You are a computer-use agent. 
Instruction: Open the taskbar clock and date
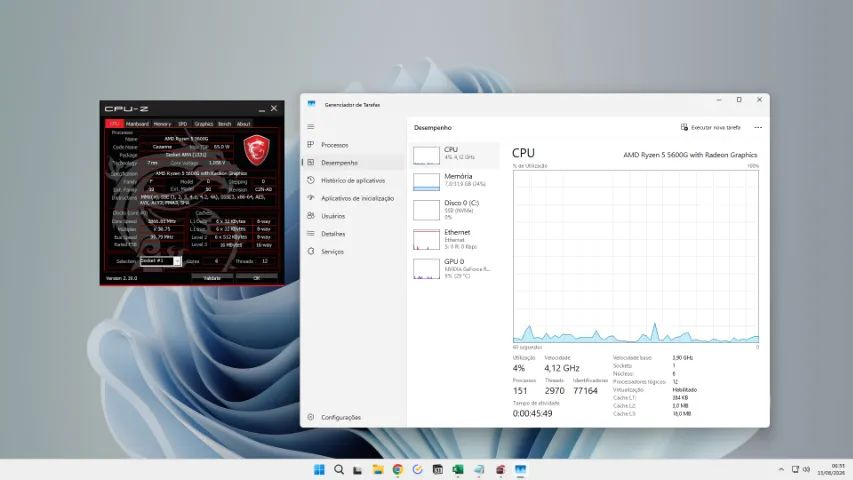pyautogui.click(x=832, y=469)
